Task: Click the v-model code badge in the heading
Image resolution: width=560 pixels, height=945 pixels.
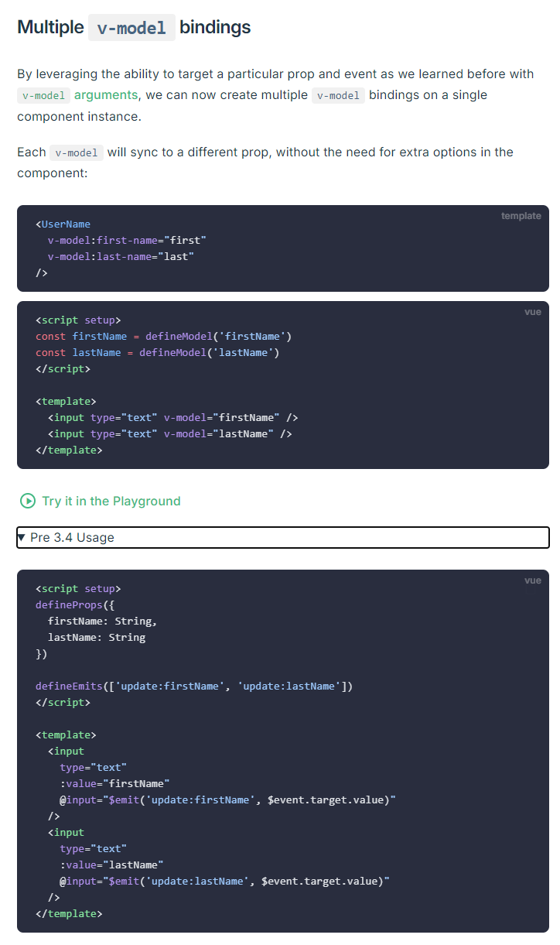Action: 131,28
